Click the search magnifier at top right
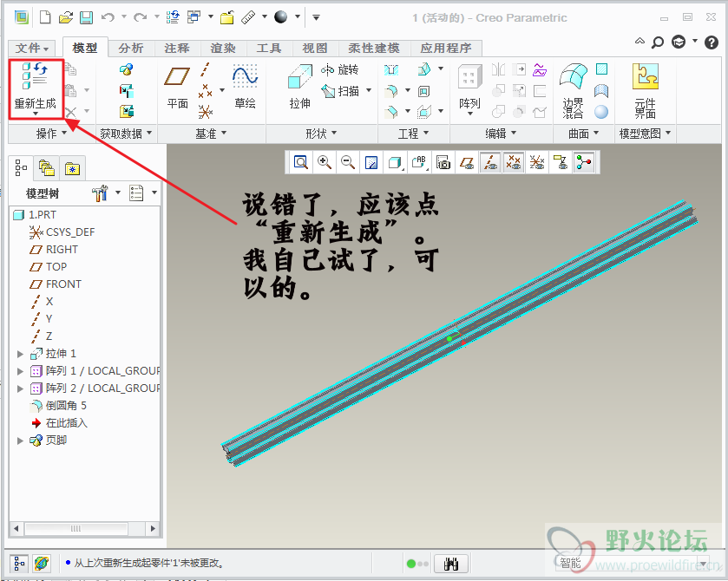This screenshot has width=728, height=581. point(657,42)
